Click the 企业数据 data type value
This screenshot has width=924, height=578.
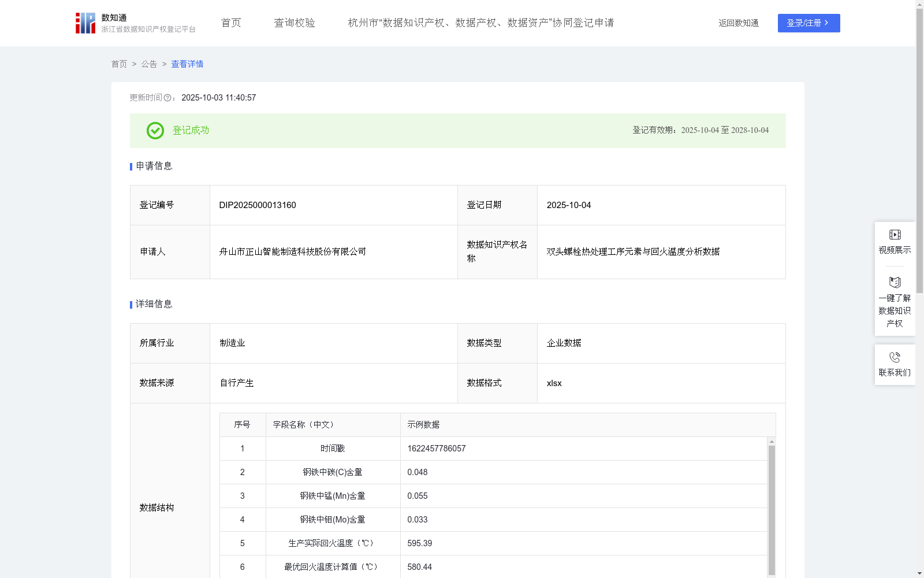click(x=564, y=343)
